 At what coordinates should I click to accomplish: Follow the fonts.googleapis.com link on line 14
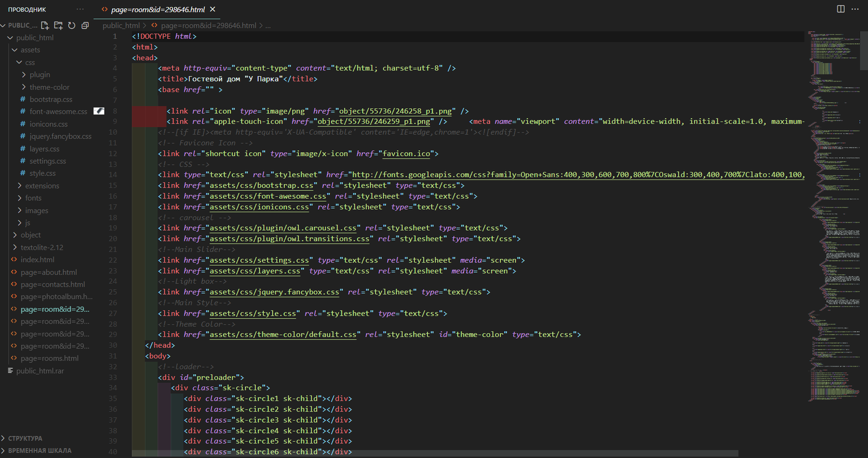578,175
